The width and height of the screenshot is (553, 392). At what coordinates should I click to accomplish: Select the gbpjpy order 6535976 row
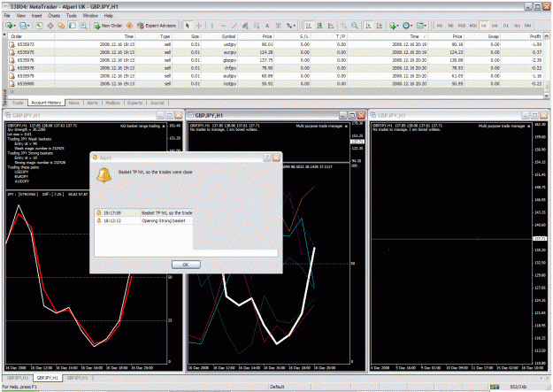(275, 60)
